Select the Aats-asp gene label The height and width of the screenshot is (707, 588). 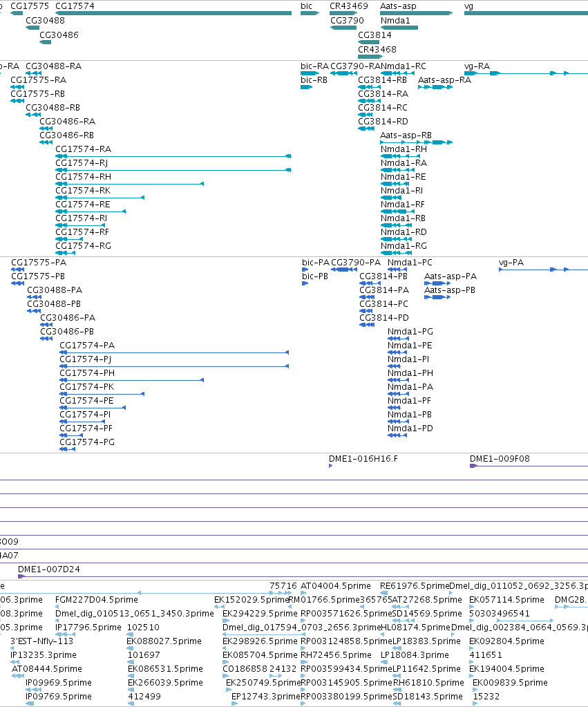point(398,6)
